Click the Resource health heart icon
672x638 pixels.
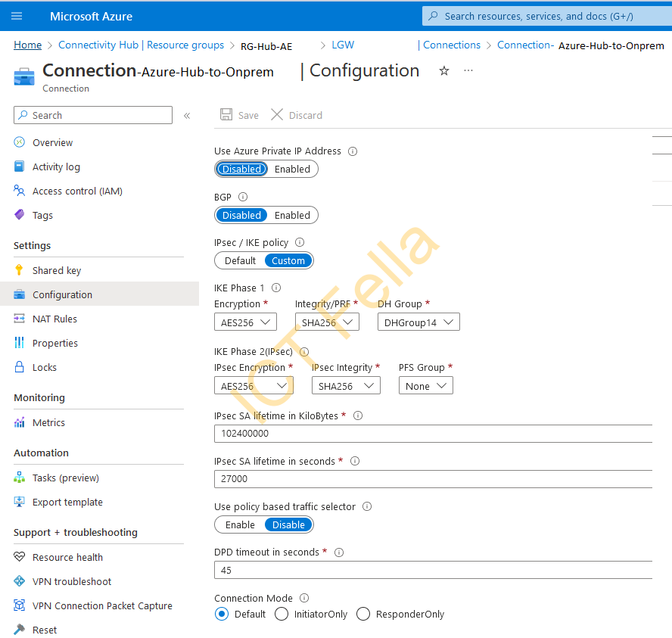tap(19, 556)
